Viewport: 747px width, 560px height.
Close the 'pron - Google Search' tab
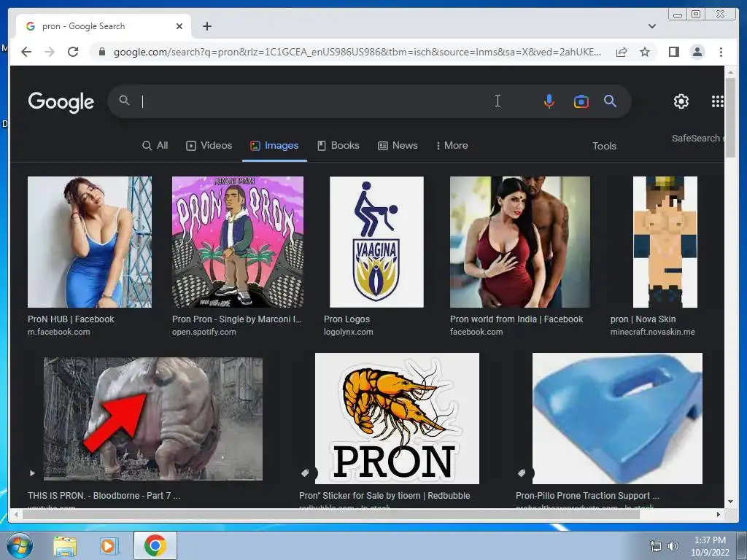[179, 26]
